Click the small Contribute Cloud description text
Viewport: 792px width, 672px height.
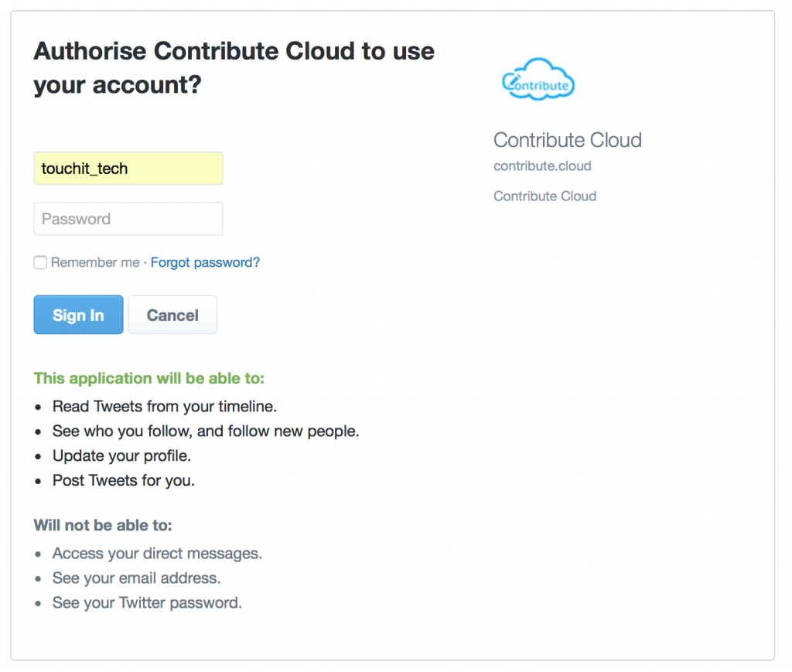pos(545,196)
